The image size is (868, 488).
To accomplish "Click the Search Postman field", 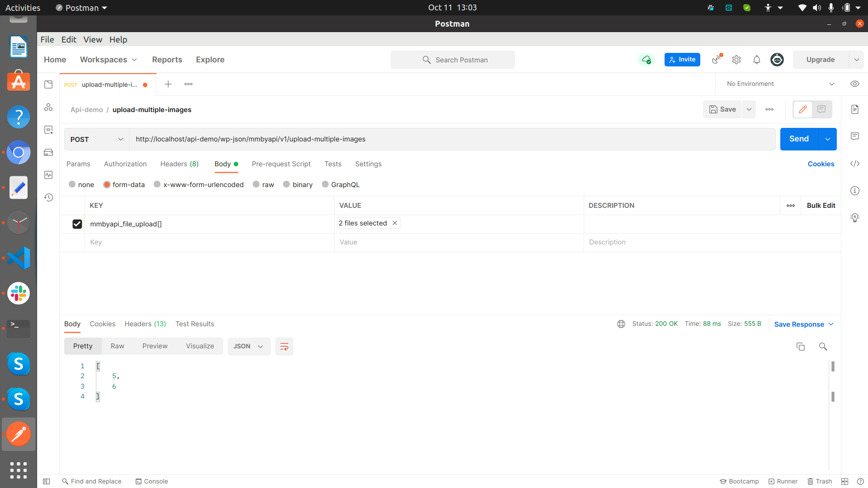I will (x=453, y=60).
